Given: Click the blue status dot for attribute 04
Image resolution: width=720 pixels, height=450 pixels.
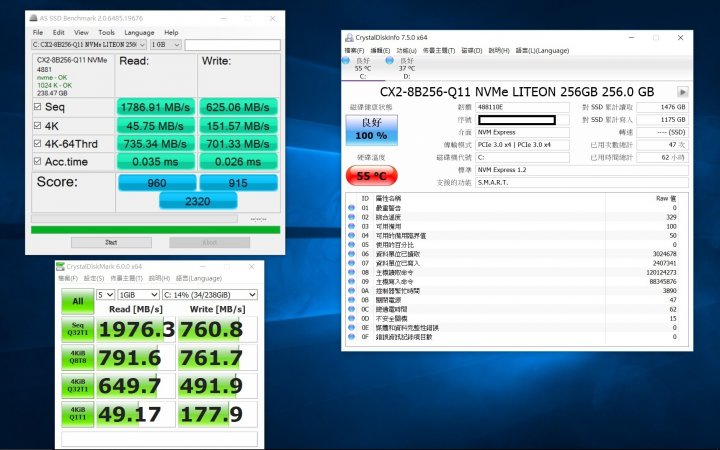Looking at the screenshot, I should (351, 235).
